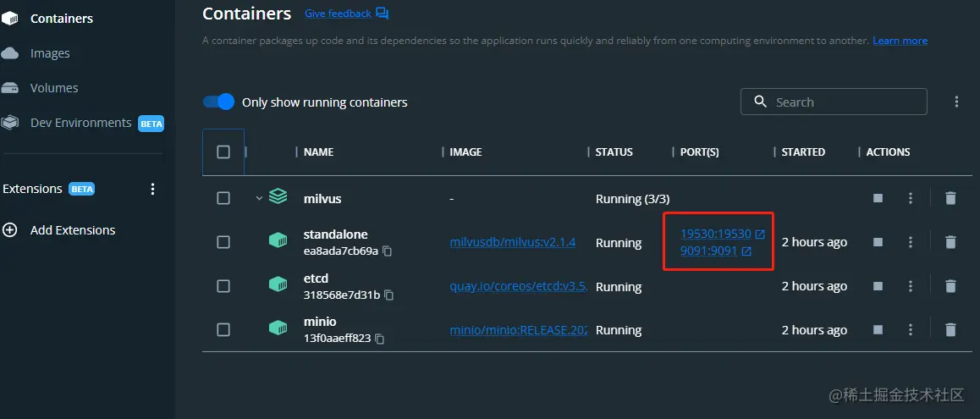Open the three-dot menu beside Search
The image size is (980, 419).
tap(956, 102)
